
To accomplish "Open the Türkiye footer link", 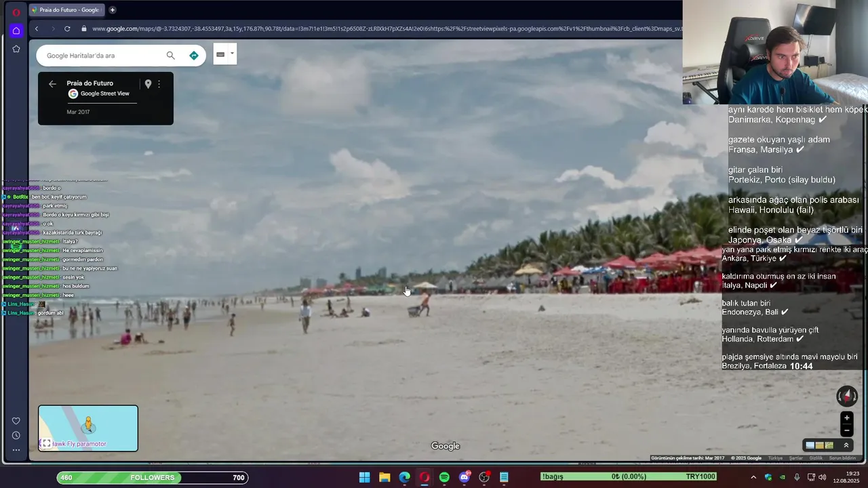I will point(775,458).
